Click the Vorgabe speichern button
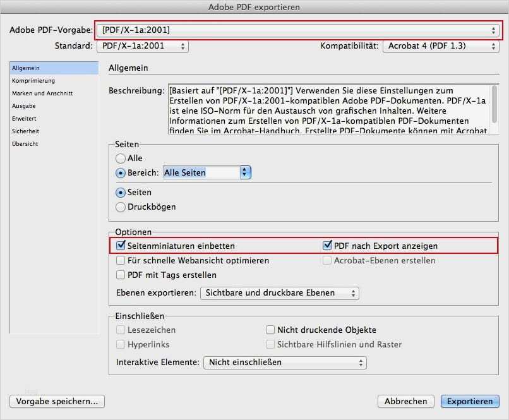 click(57, 402)
